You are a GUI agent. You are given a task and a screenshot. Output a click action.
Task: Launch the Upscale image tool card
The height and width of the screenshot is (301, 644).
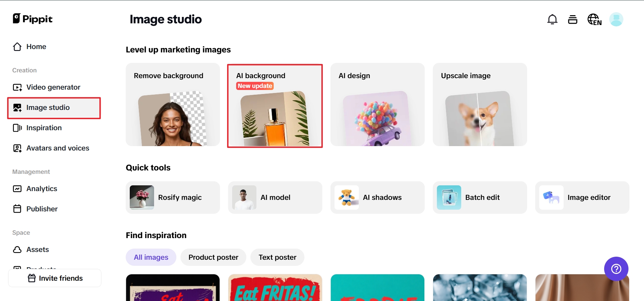click(x=479, y=105)
